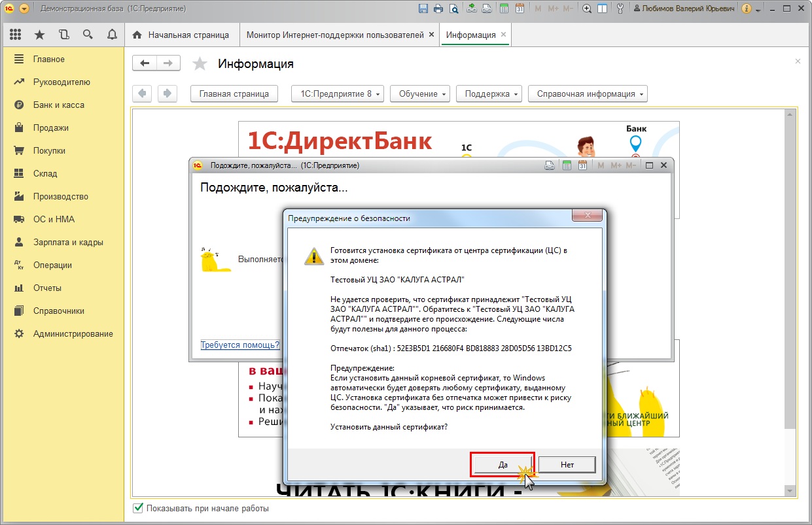
Task: Click the favorites star in the top panel
Action: (x=39, y=35)
